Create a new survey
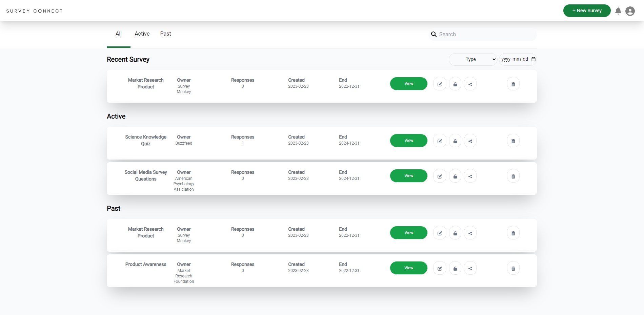The width and height of the screenshot is (644, 315). pyautogui.click(x=587, y=10)
